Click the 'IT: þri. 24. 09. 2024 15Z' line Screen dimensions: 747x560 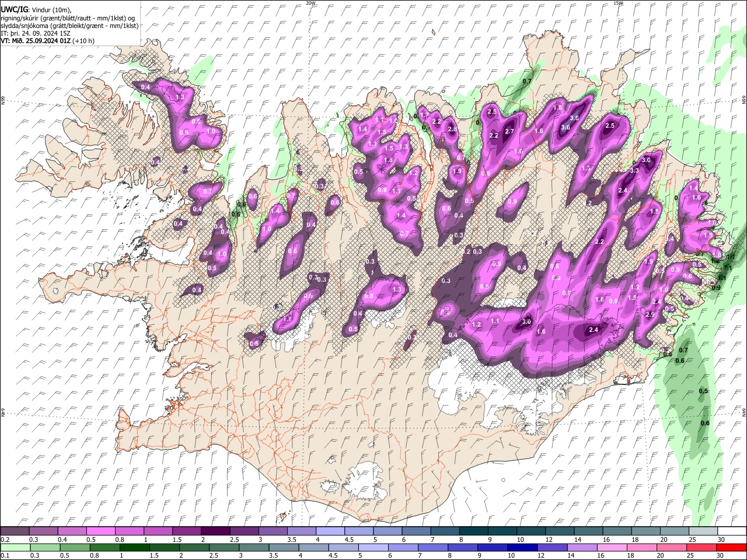coord(36,33)
